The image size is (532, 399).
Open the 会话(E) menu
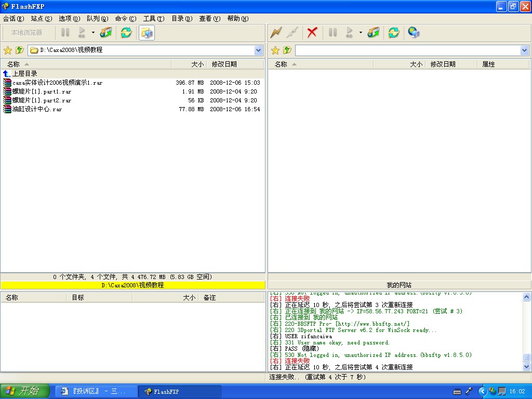tap(14, 19)
